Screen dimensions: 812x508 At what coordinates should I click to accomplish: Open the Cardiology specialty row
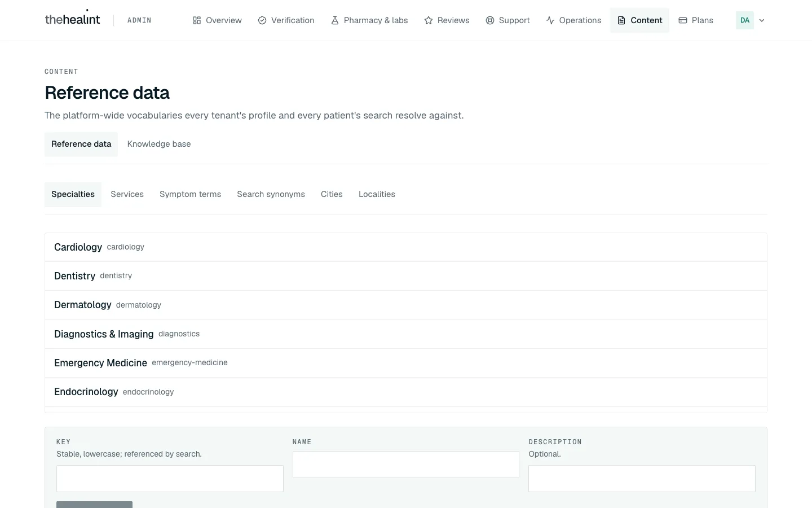point(406,247)
